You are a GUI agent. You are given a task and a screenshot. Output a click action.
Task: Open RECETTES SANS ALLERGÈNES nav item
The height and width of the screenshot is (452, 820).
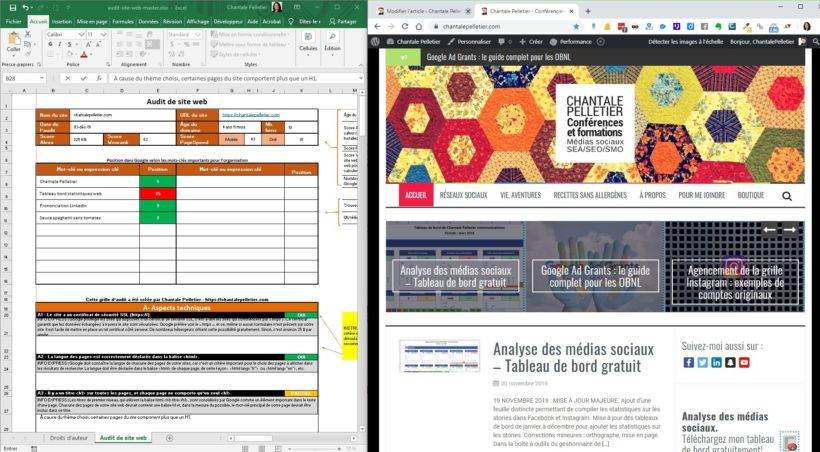(x=590, y=195)
